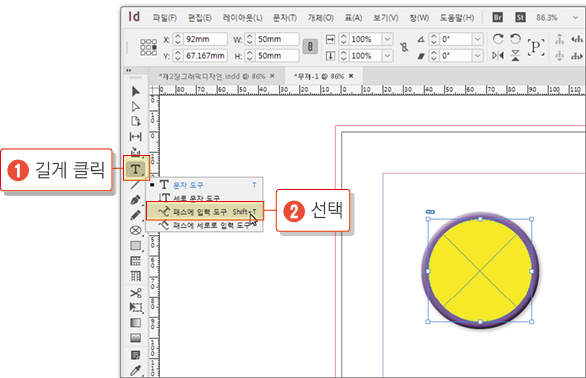Select the Eyedropper tool
Image resolution: width=586 pixels, height=378 pixels.
136,370
